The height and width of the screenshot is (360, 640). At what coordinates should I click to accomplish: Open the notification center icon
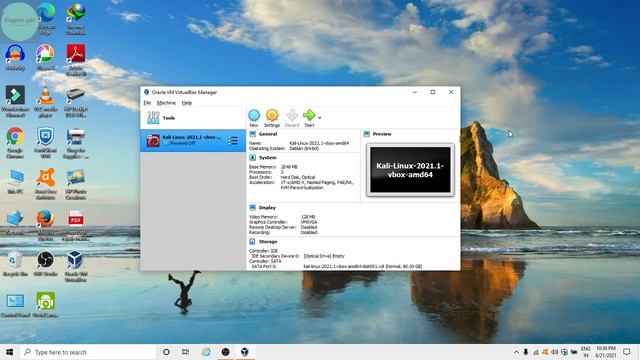point(627,352)
